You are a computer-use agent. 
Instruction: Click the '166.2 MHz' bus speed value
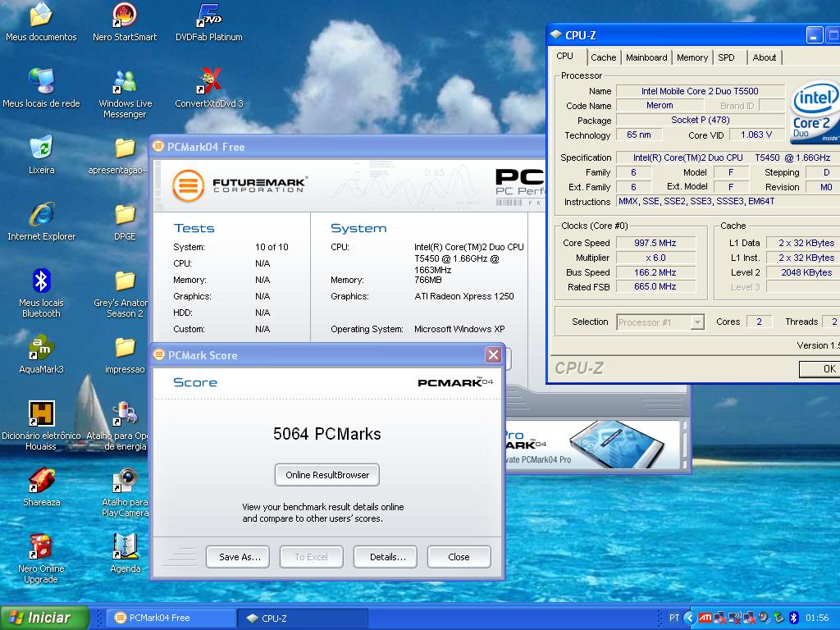[655, 272]
